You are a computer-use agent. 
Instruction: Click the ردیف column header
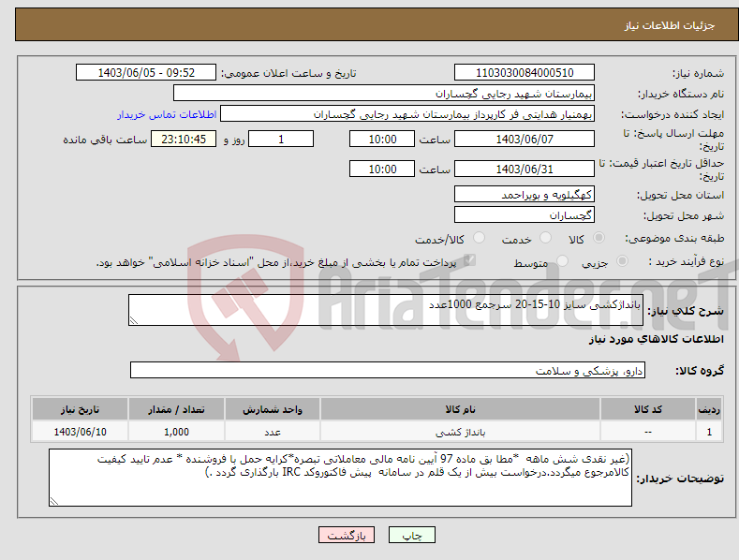[x=709, y=409]
